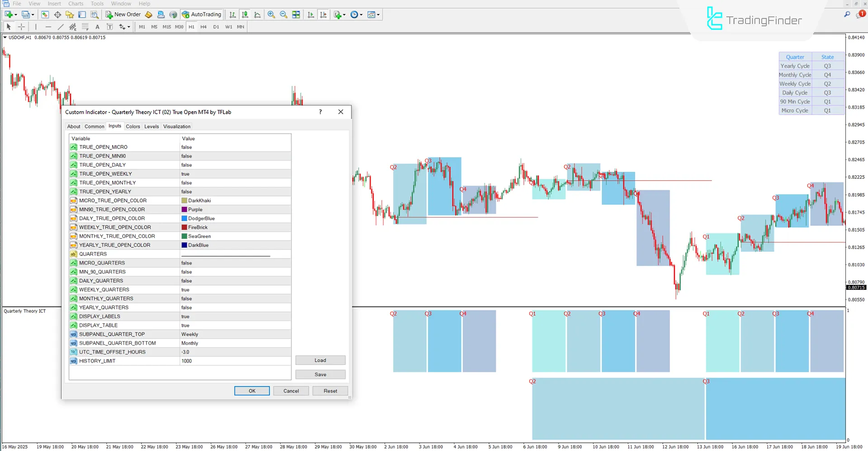Select the FireBrick weekly color swatch
Screen dimensions: 868x451
[185, 227]
